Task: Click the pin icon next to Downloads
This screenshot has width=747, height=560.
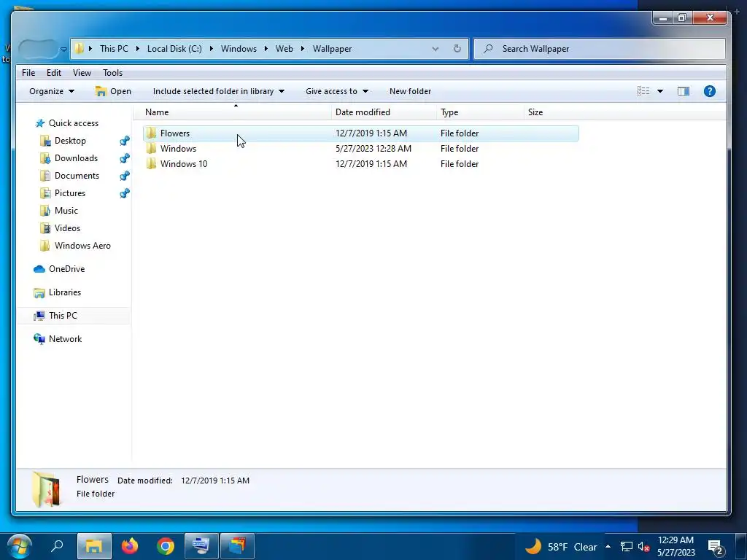Action: pyautogui.click(x=124, y=158)
